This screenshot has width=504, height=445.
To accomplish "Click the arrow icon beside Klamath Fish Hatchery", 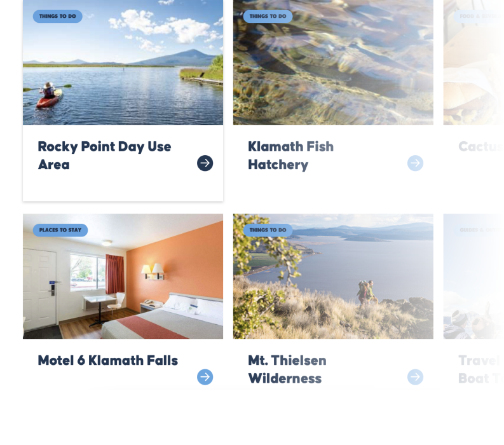I will 415,163.
